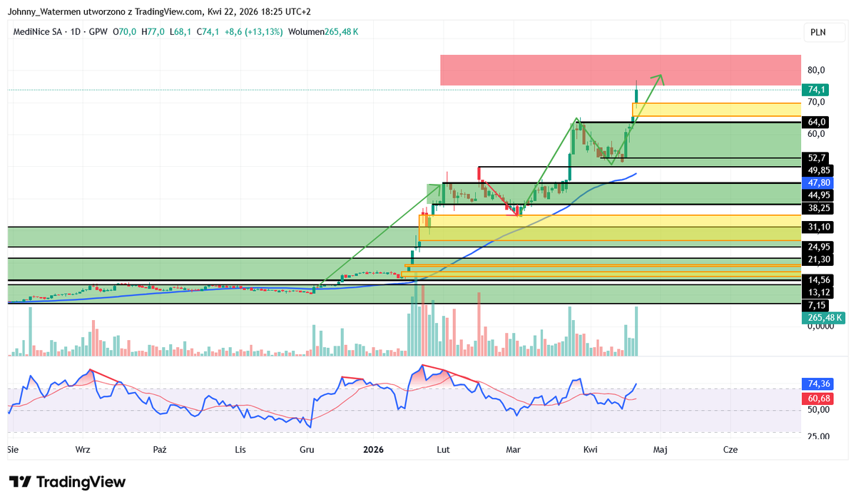
Task: Select the opening price value O70,0
Action: [125, 32]
